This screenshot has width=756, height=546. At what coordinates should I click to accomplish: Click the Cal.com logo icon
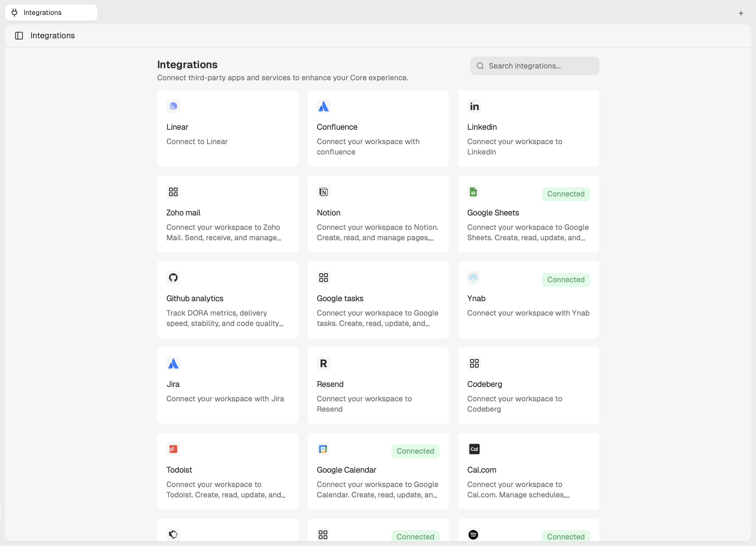tap(474, 449)
